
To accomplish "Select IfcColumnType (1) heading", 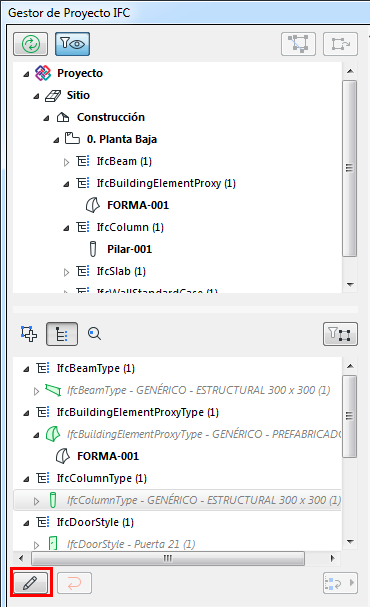I will pyautogui.click(x=102, y=478).
